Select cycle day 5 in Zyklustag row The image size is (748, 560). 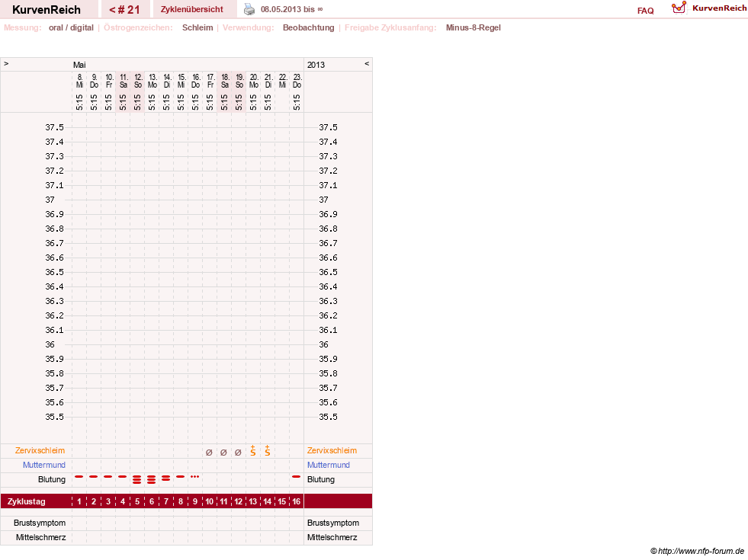(137, 501)
